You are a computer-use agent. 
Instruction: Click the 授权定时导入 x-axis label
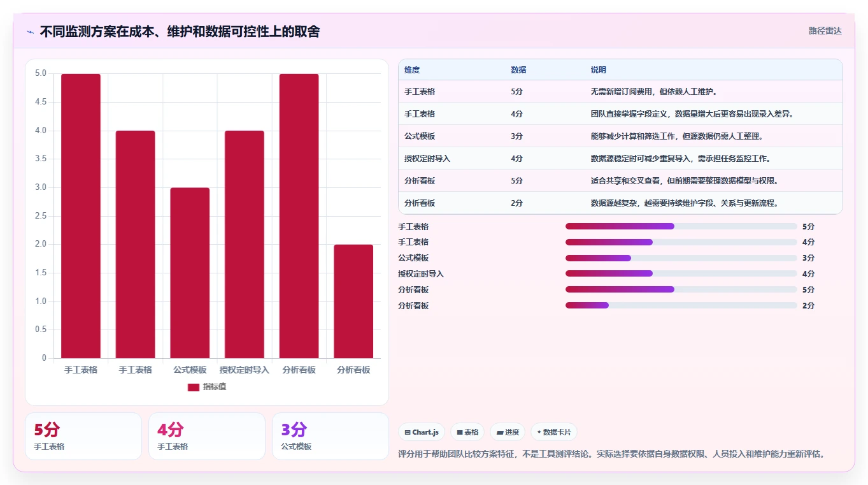click(x=245, y=370)
